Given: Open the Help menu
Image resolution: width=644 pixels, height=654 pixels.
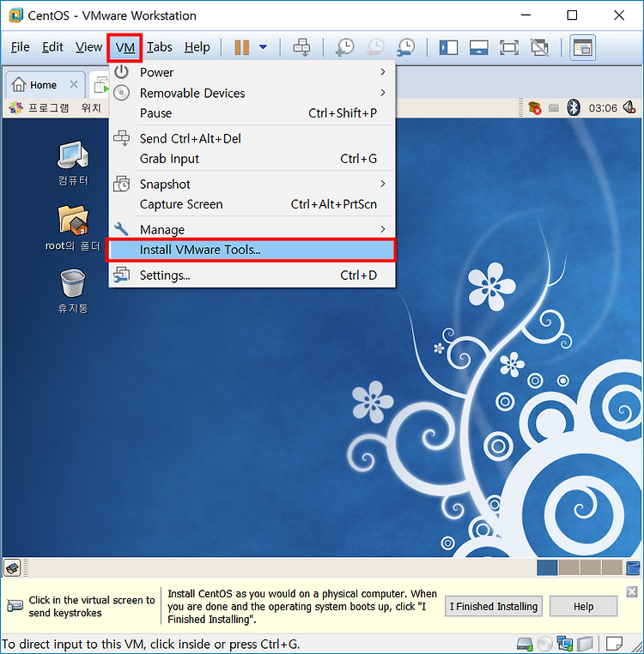Looking at the screenshot, I should (x=197, y=47).
